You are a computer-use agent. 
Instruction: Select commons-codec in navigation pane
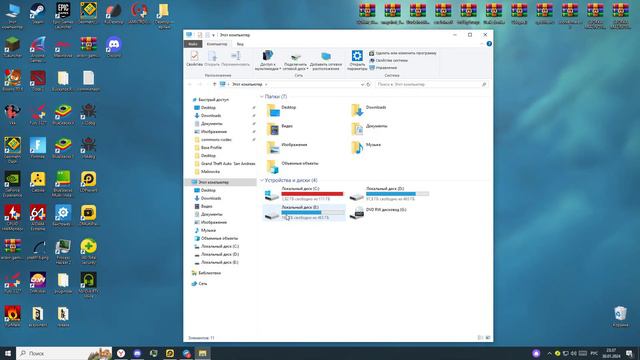(x=216, y=140)
